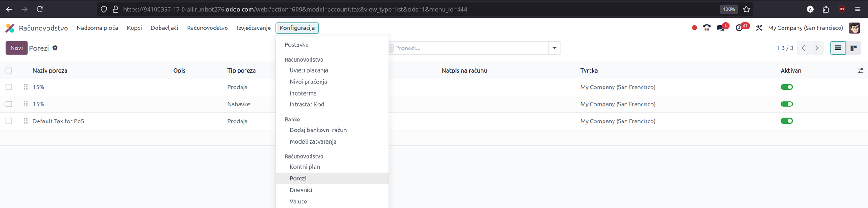This screenshot has height=208, width=868.
Task: Switch to list view
Action: (x=838, y=48)
